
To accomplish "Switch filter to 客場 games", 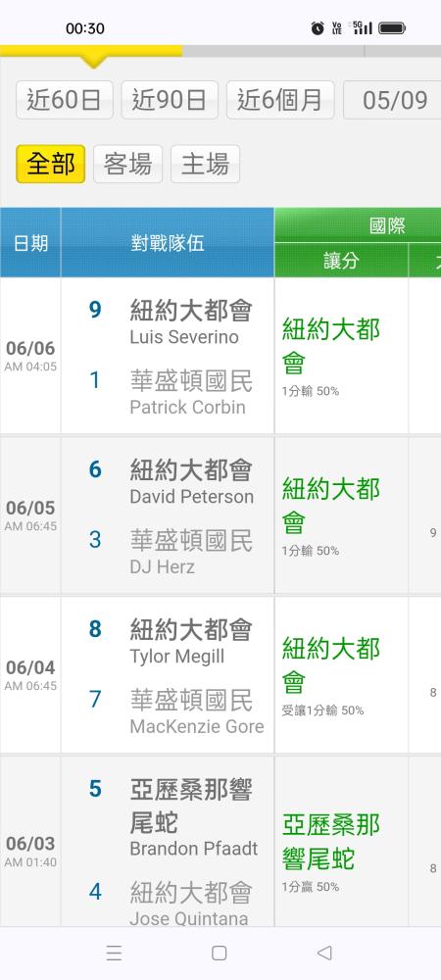I will coord(128,165).
